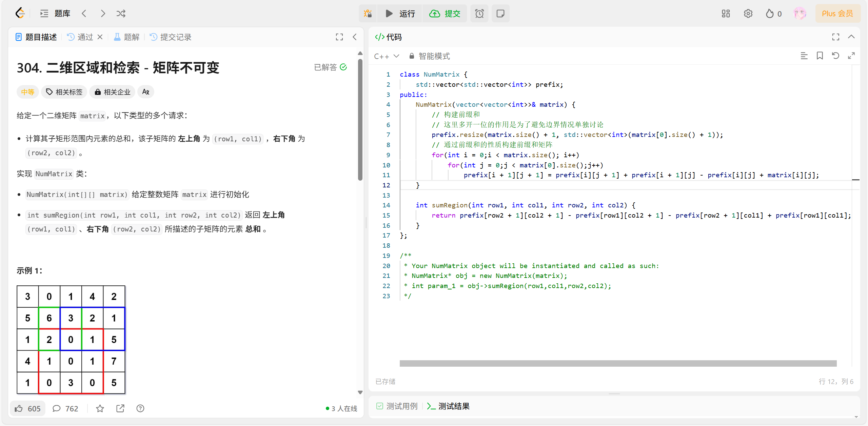Bookmark the code with bookmark icon
868x426 pixels.
(x=820, y=56)
